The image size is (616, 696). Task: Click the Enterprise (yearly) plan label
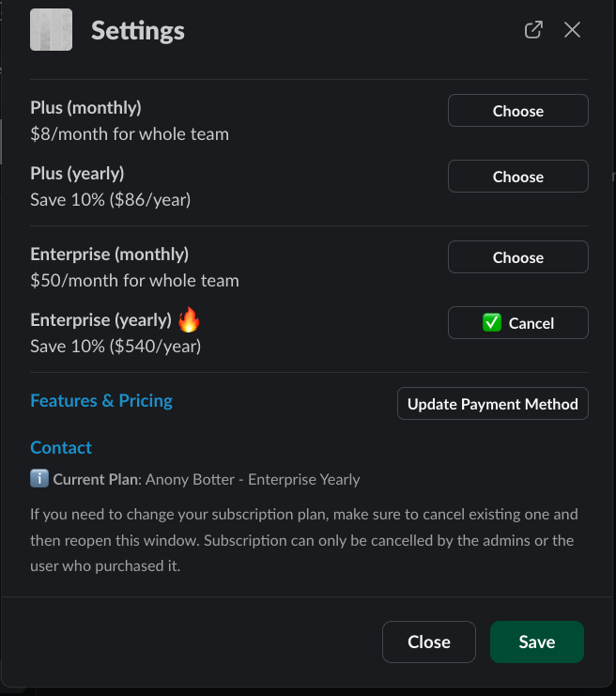pos(100,320)
